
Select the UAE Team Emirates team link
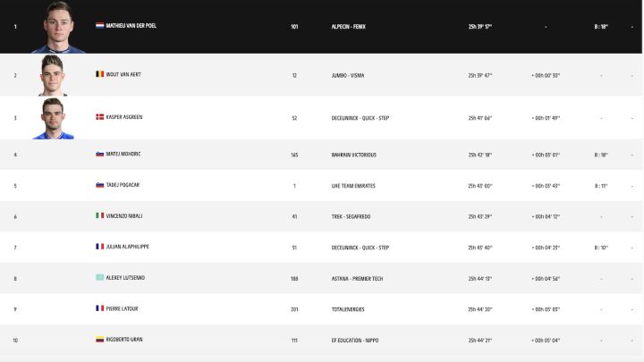pos(353,186)
